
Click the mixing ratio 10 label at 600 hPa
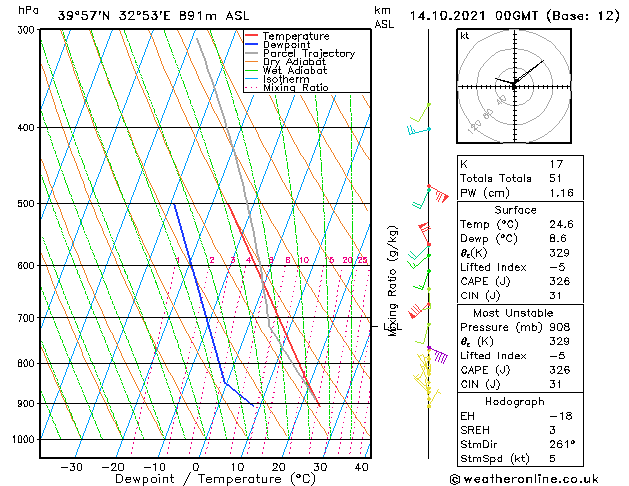pyautogui.click(x=304, y=260)
